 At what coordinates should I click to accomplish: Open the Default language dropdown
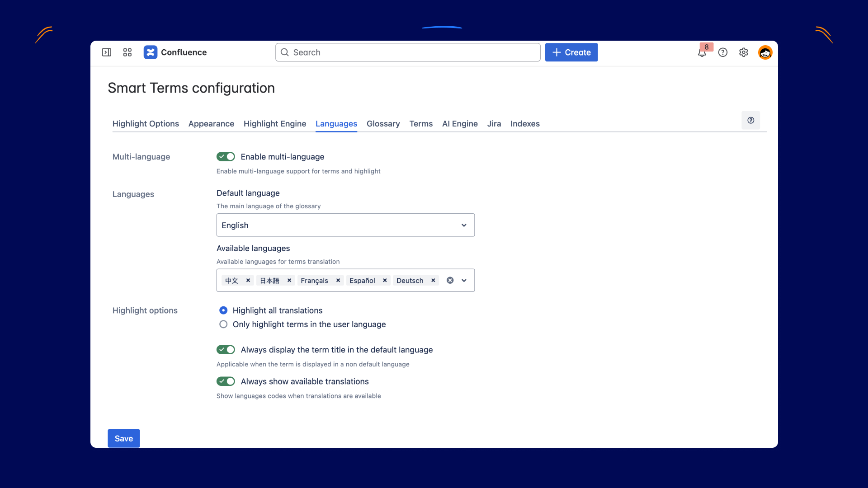345,225
